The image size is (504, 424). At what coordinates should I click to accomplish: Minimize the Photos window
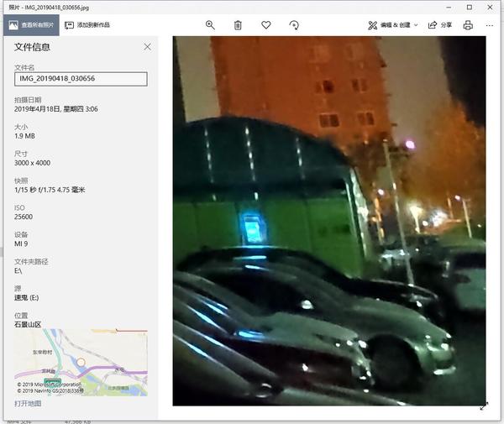point(449,7)
